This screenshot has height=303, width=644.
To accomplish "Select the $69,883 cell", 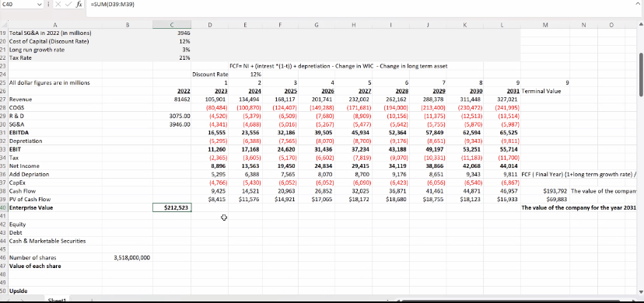I will pyautogui.click(x=545, y=199).
